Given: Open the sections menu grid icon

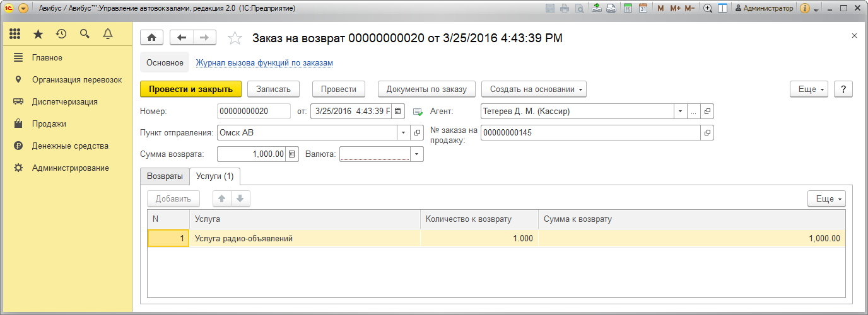Looking at the screenshot, I should coord(15,34).
